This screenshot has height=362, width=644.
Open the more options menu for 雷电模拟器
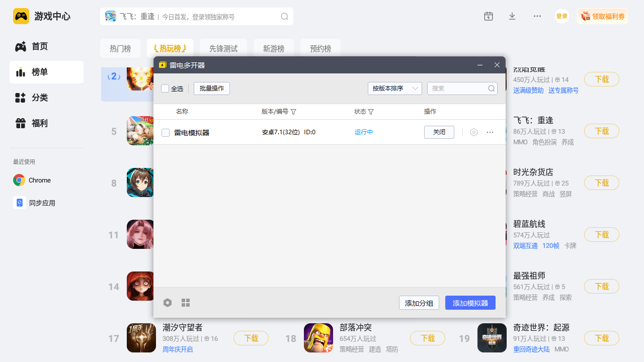point(490,132)
